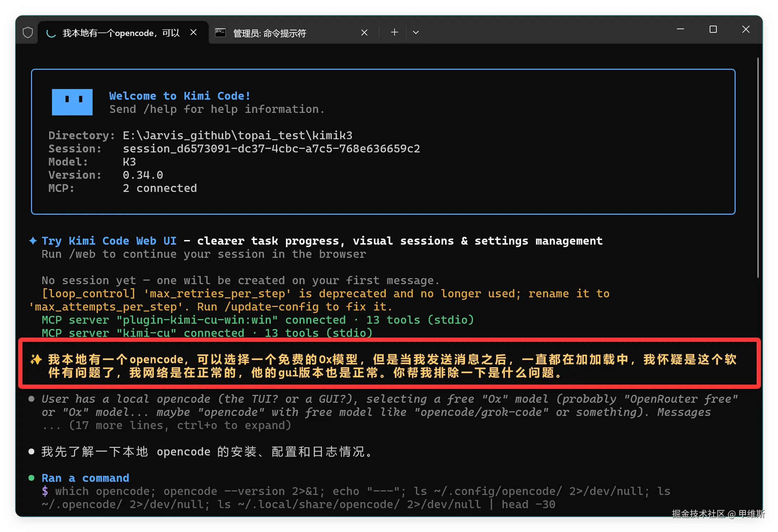
Task: Click the sparkle icon before Try Kimi Code
Action: pyautogui.click(x=33, y=241)
